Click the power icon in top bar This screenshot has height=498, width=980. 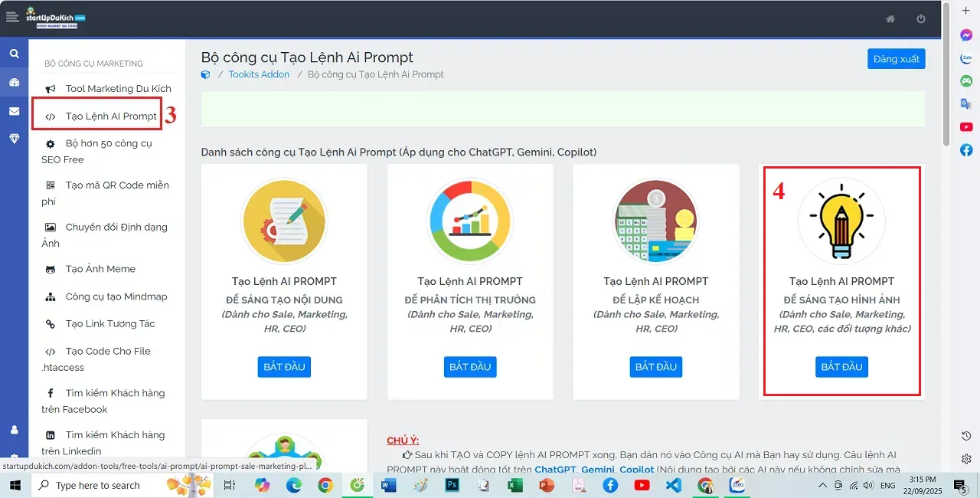click(921, 19)
